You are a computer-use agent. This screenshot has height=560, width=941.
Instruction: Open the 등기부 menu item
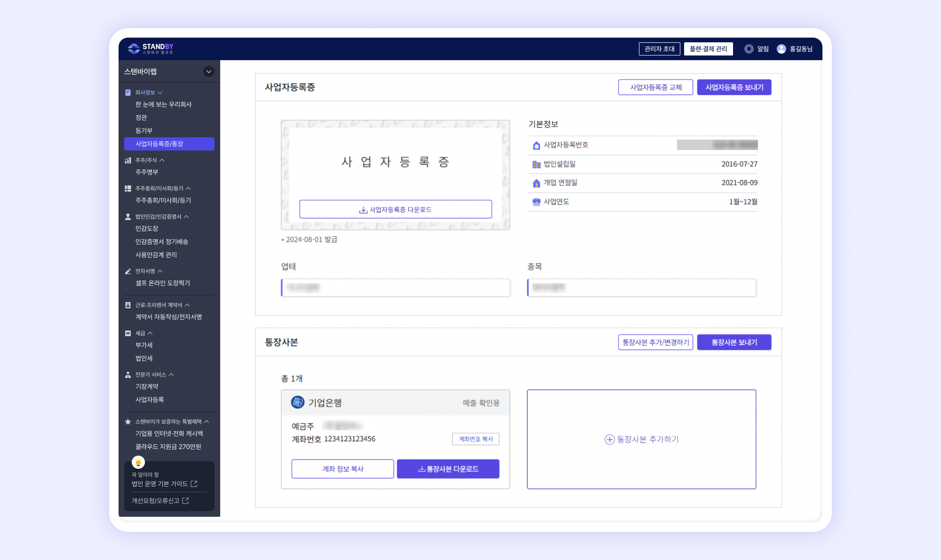(x=144, y=131)
